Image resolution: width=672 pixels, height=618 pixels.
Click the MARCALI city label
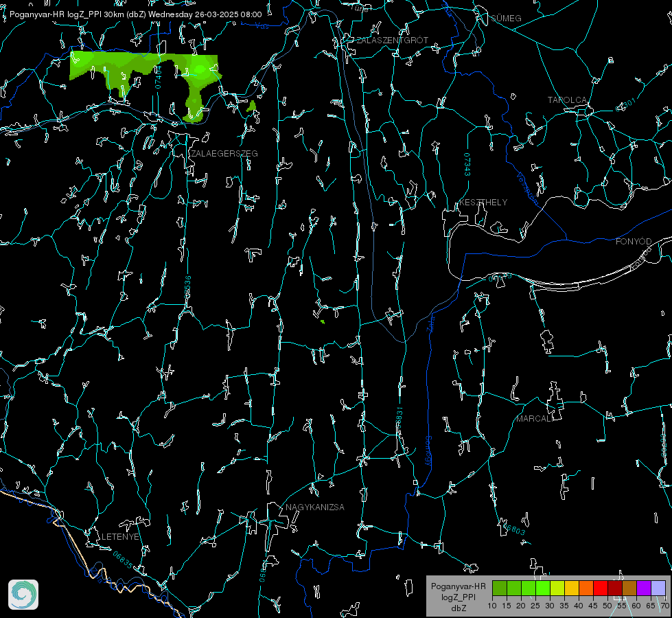pyautogui.click(x=535, y=419)
